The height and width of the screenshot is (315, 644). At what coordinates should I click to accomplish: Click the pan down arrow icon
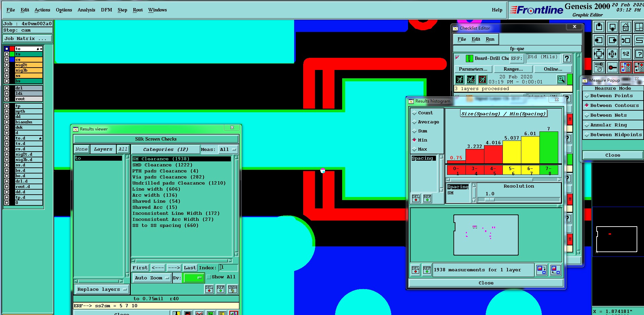point(612,27)
